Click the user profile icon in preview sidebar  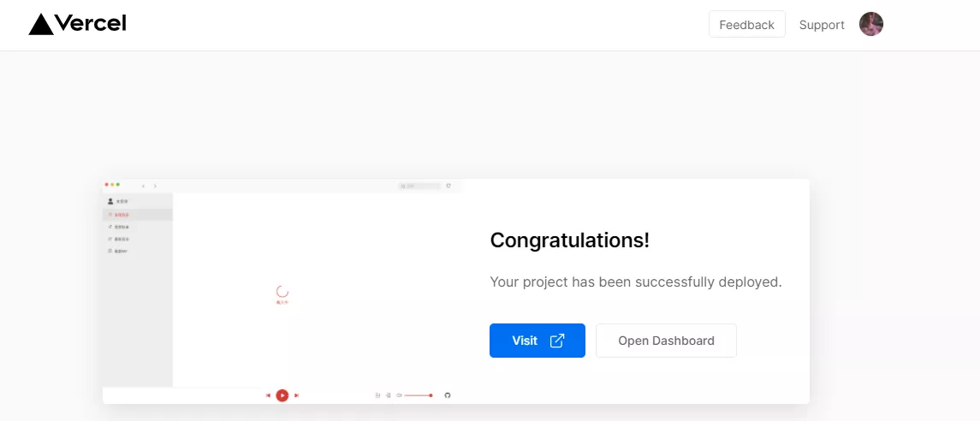(x=110, y=201)
